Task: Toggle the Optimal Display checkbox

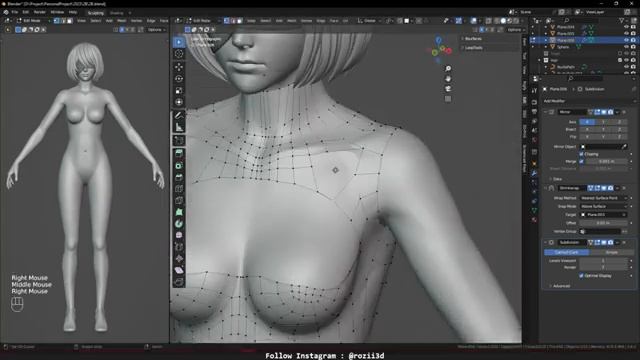Action: 581,276
